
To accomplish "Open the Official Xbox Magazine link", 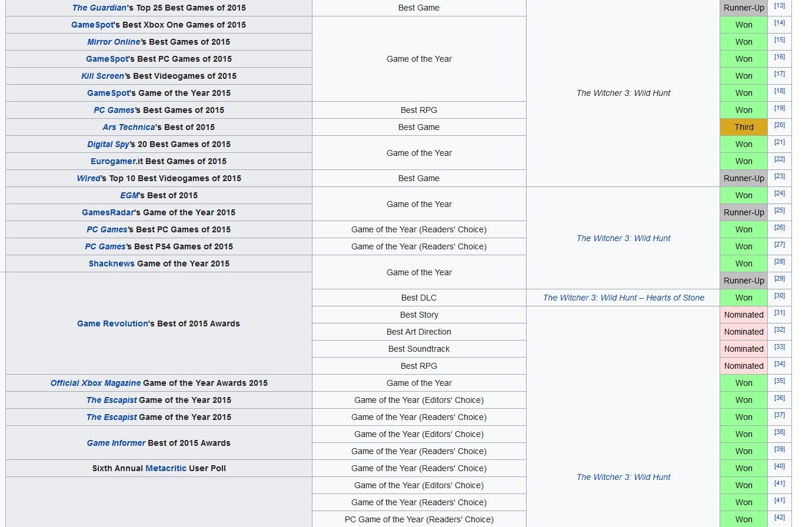I will (x=95, y=383).
